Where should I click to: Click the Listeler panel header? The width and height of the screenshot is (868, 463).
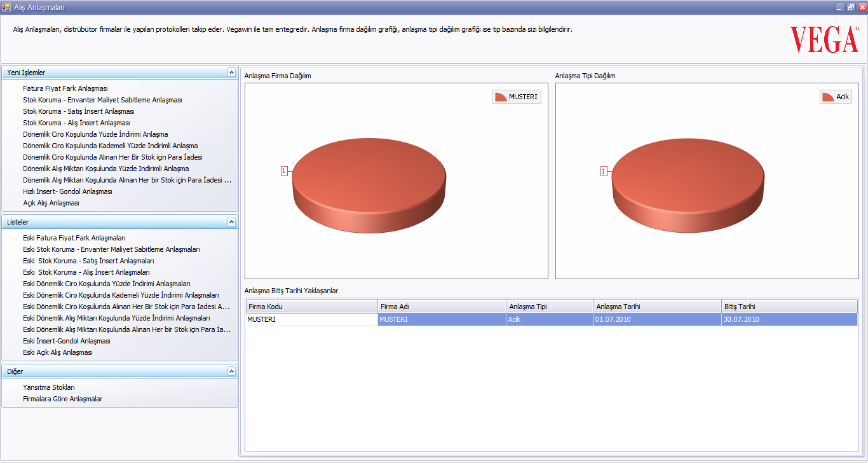tap(119, 222)
